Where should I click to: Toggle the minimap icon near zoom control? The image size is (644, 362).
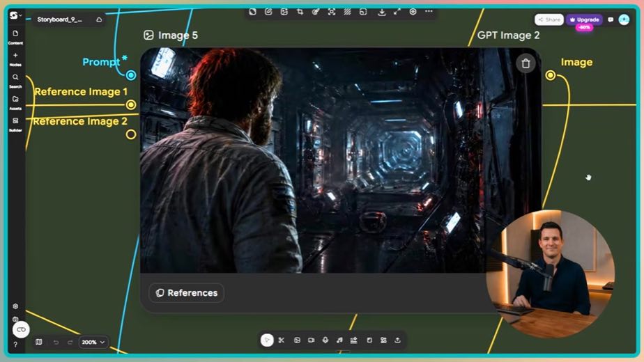pyautogui.click(x=38, y=342)
